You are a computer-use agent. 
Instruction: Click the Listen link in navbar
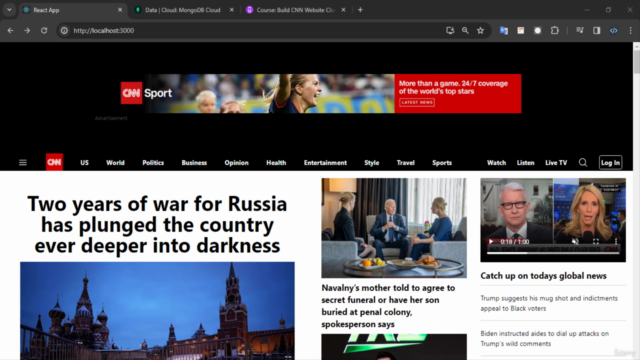(x=526, y=162)
